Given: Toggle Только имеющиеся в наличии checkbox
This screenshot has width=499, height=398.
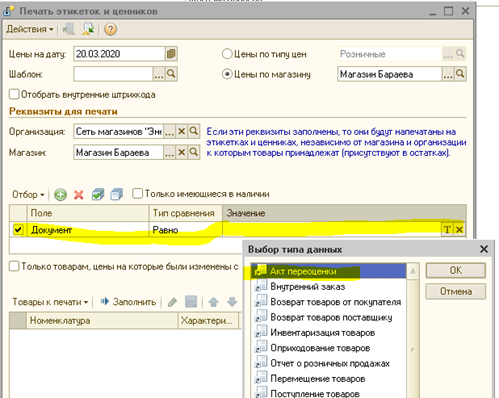Looking at the screenshot, I should 137,194.
